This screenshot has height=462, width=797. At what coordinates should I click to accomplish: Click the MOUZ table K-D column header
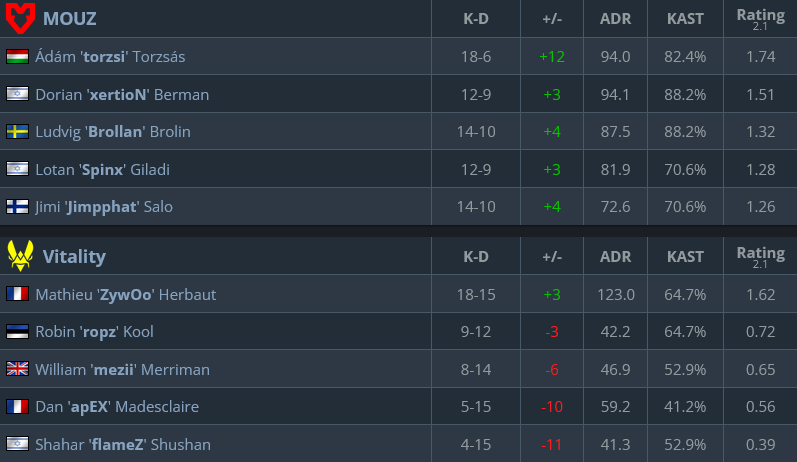coord(476,19)
